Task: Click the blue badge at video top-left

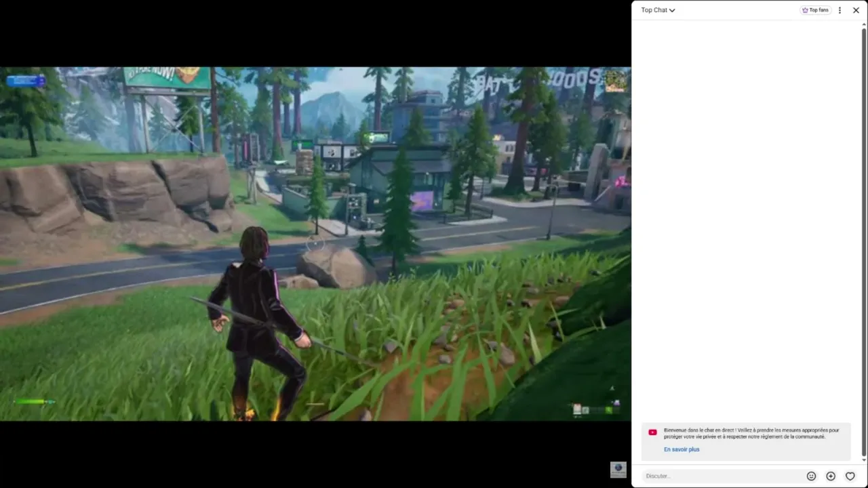Action: pos(26,81)
